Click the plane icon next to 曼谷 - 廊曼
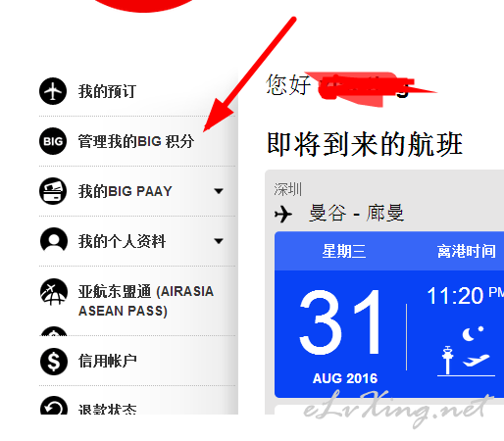 point(283,215)
